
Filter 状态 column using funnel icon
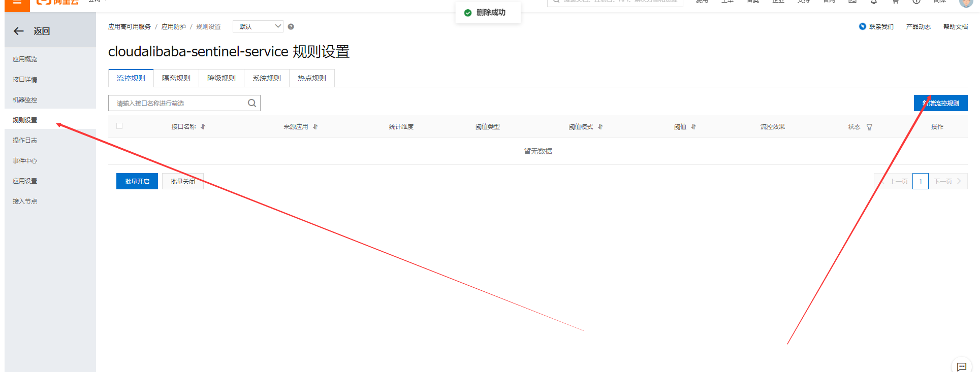[x=869, y=127]
